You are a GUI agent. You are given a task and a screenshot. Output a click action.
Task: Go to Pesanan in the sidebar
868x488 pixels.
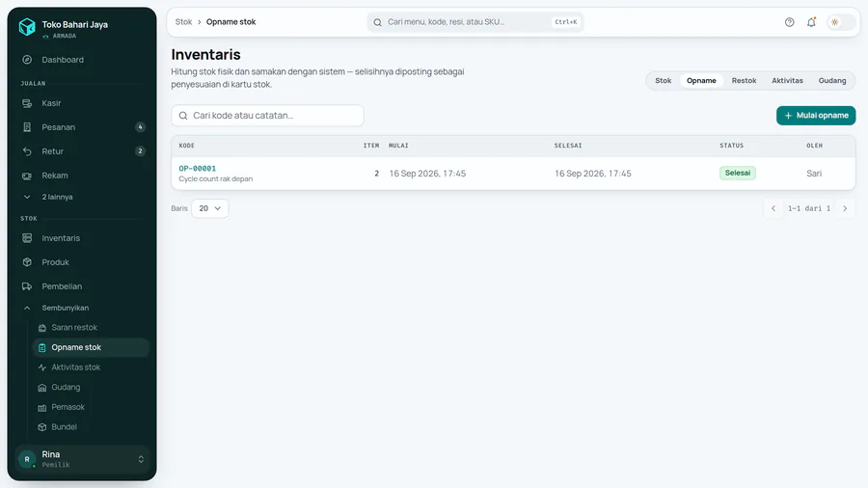(x=82, y=127)
